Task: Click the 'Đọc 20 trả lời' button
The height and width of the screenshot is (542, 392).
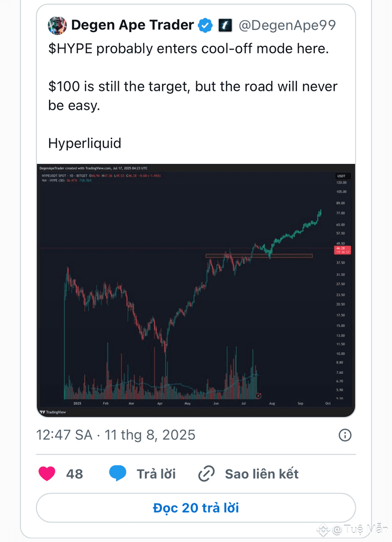Action: pyautogui.click(x=196, y=508)
